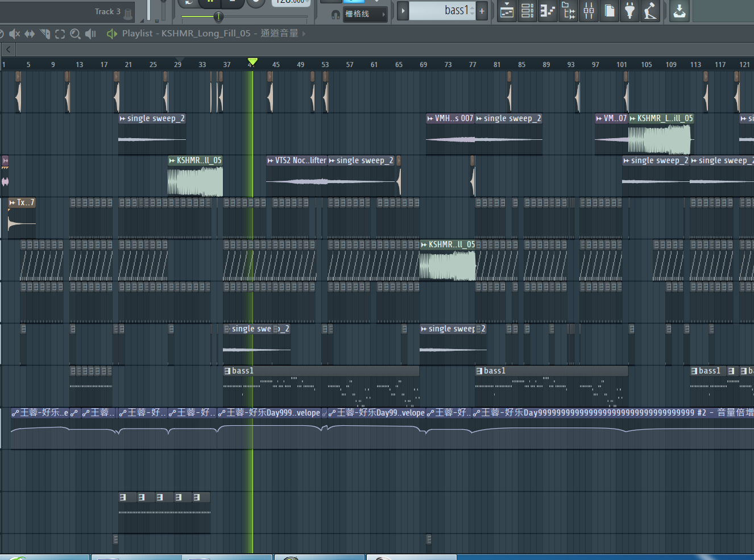This screenshot has width=754, height=560.
Task: Expand the arrow after the Playlist title
Action: point(304,34)
